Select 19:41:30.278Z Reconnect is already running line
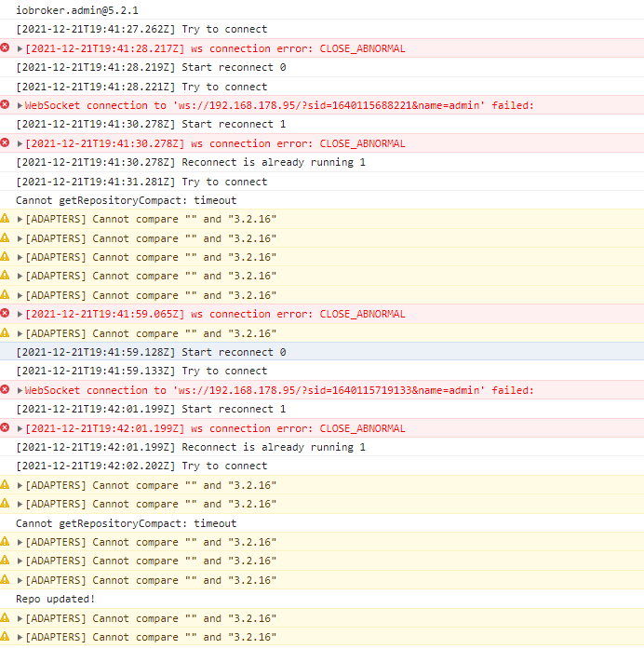 (x=191, y=162)
